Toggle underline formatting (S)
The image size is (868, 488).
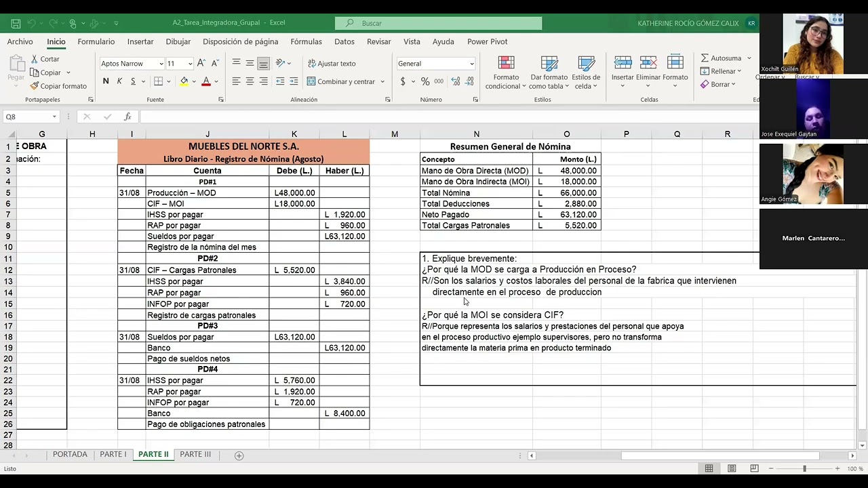pos(133,81)
